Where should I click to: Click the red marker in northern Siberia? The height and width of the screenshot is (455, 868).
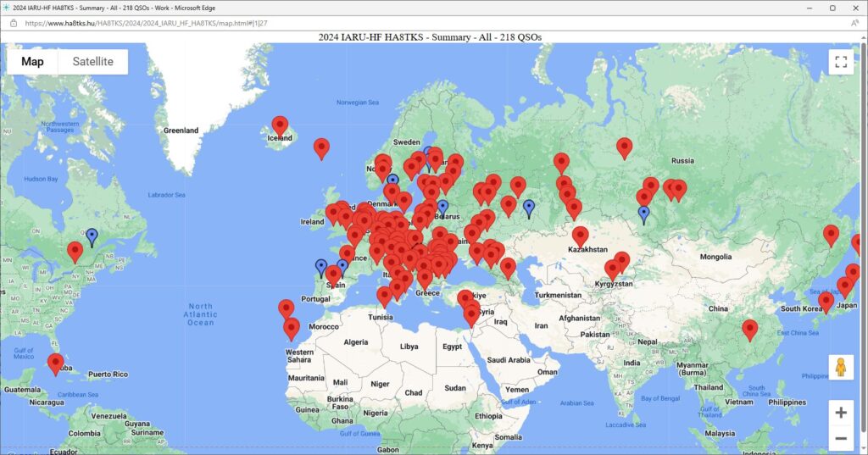click(x=625, y=147)
